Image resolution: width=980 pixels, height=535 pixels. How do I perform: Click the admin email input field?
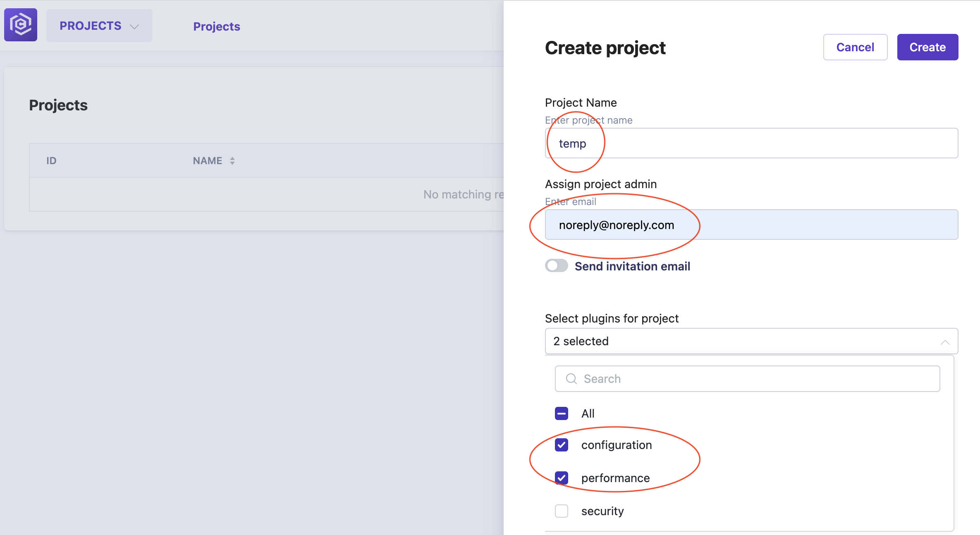[751, 225]
